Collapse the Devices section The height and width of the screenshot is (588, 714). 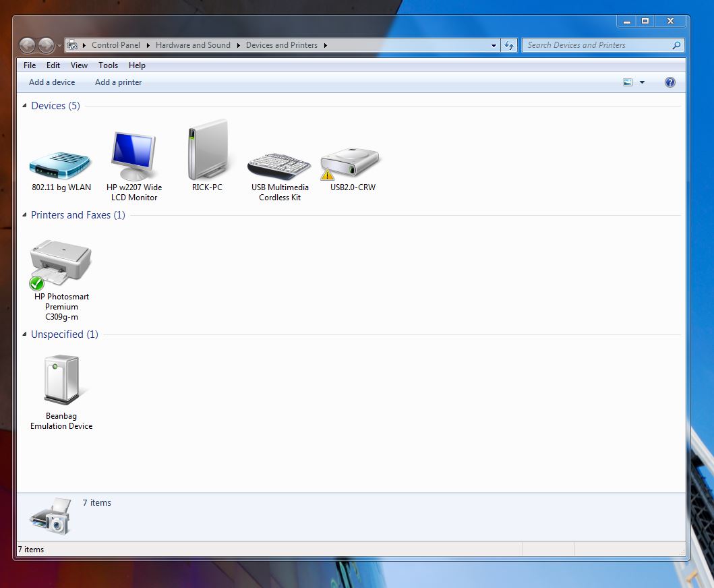pos(24,105)
